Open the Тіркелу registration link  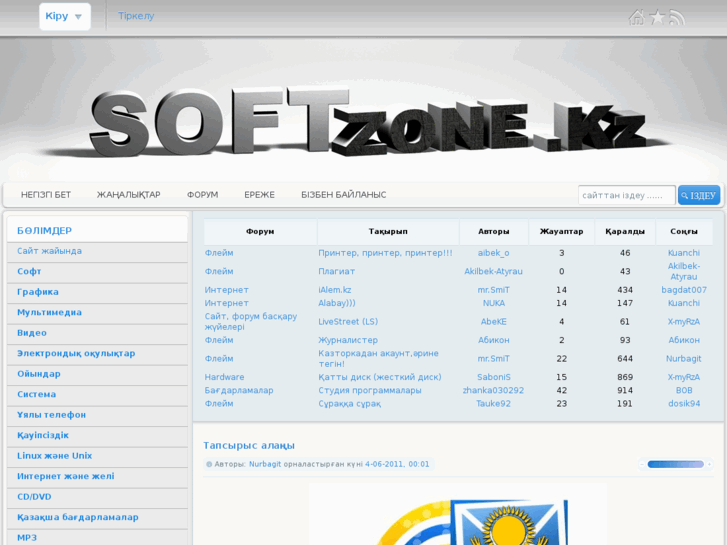136,16
